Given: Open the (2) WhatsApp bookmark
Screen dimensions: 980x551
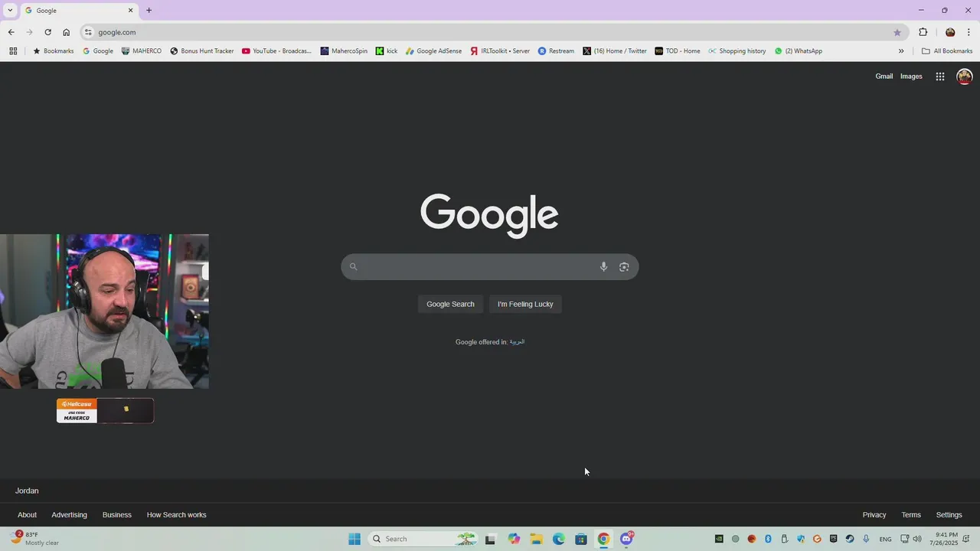Looking at the screenshot, I should pyautogui.click(x=798, y=51).
